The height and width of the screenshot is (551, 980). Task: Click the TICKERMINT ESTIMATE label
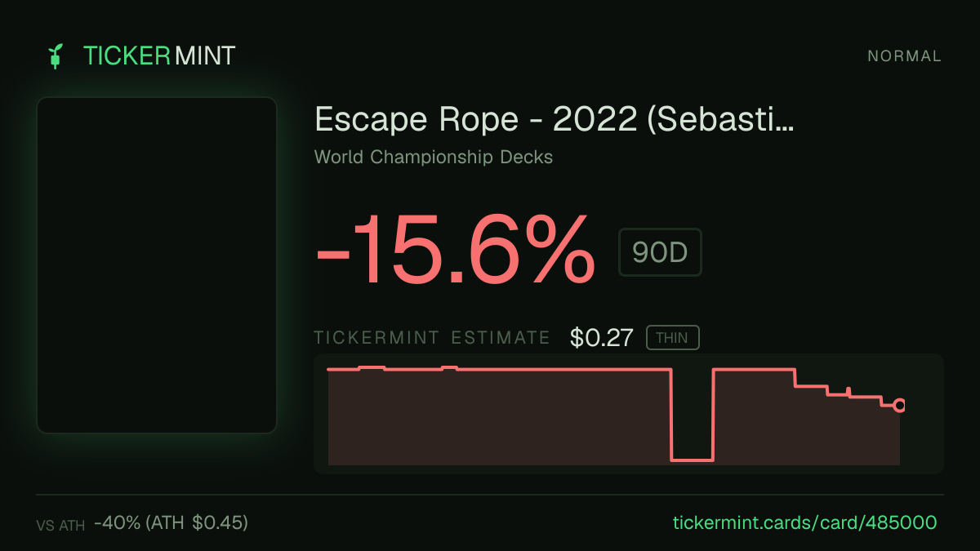coord(432,338)
